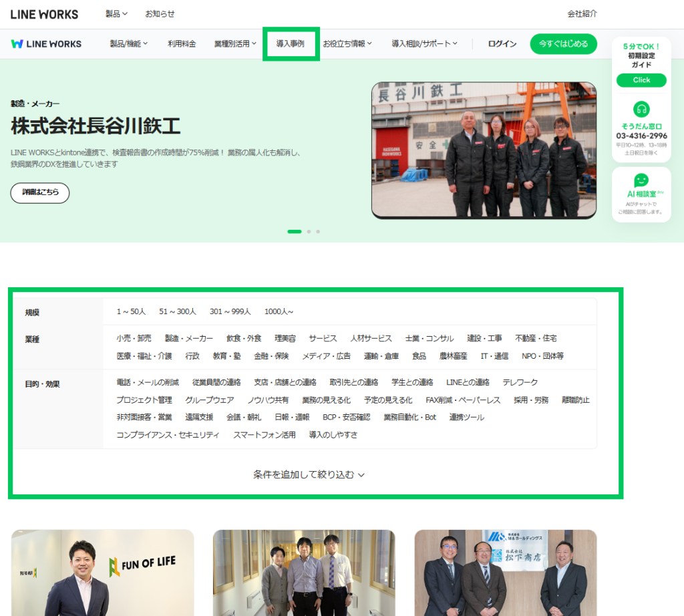Select the third carousel dot indicator
684x616 pixels.
318,231
